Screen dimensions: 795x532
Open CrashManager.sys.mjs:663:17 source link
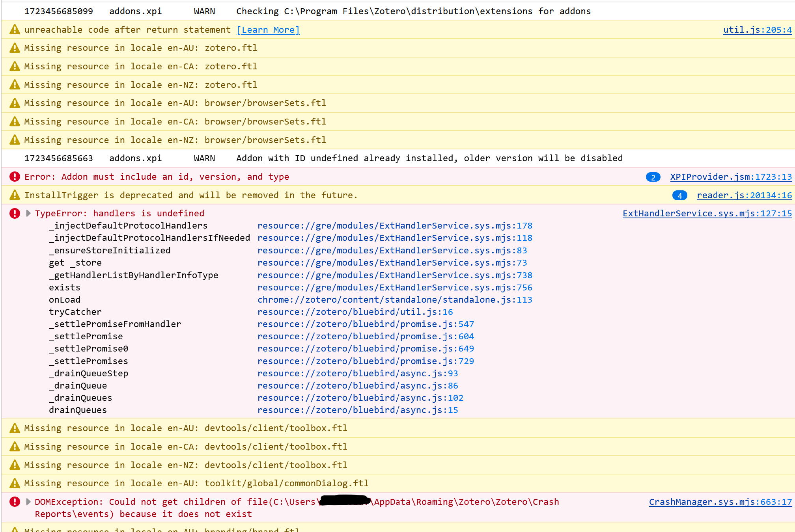(x=720, y=502)
